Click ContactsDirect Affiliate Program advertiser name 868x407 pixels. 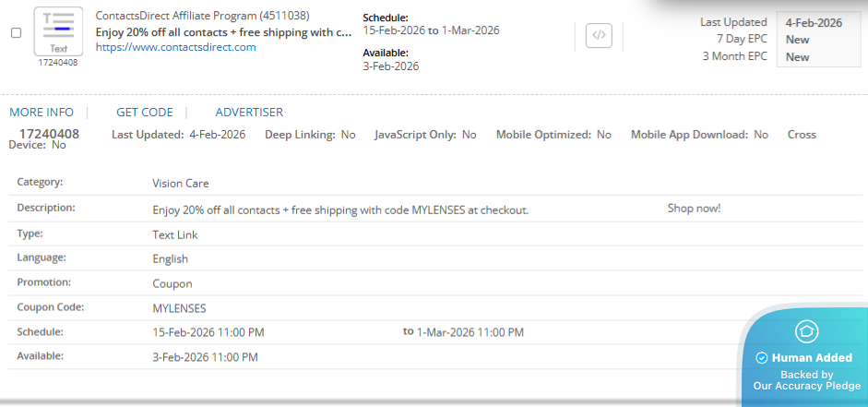pyautogui.click(x=202, y=16)
